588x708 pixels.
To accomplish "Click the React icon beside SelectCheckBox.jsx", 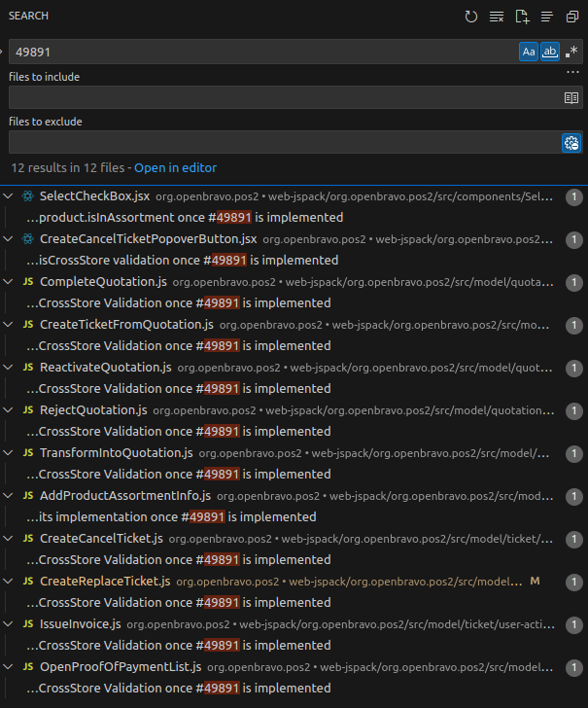I will pos(27,196).
